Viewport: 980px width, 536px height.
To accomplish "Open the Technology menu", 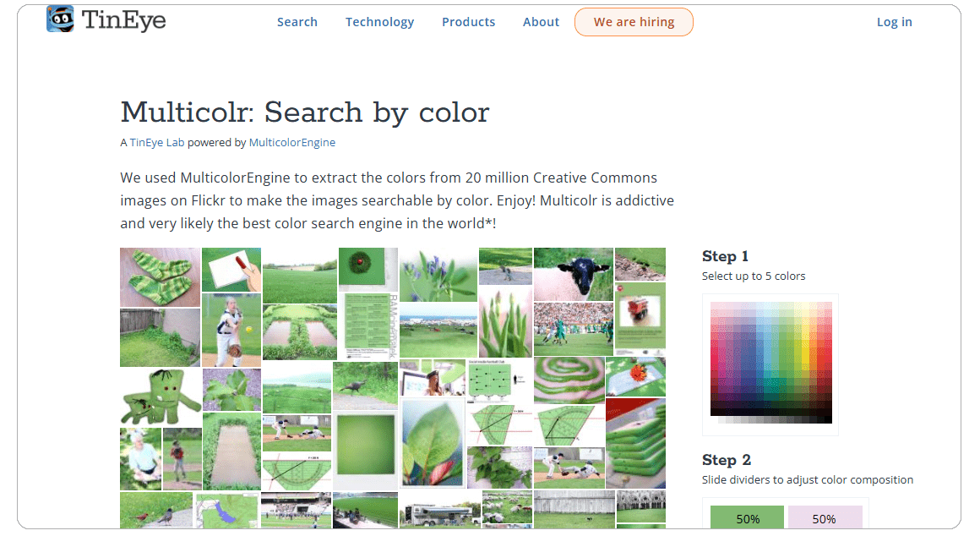I will point(379,22).
